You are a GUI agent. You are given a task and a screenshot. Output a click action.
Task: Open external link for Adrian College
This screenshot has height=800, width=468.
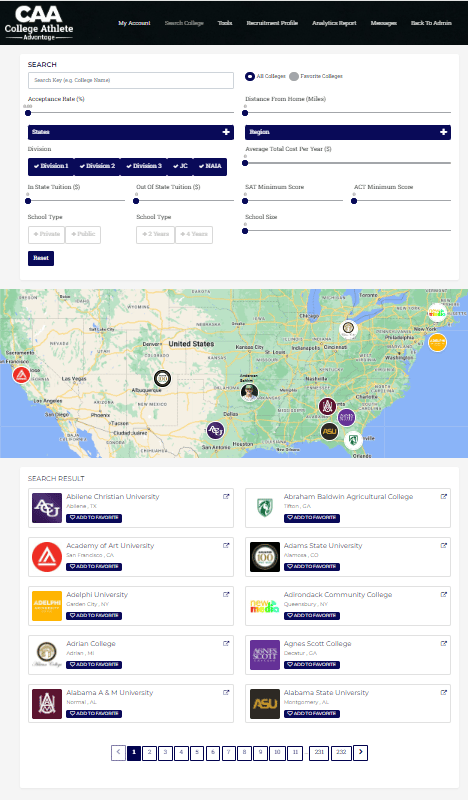(226, 643)
